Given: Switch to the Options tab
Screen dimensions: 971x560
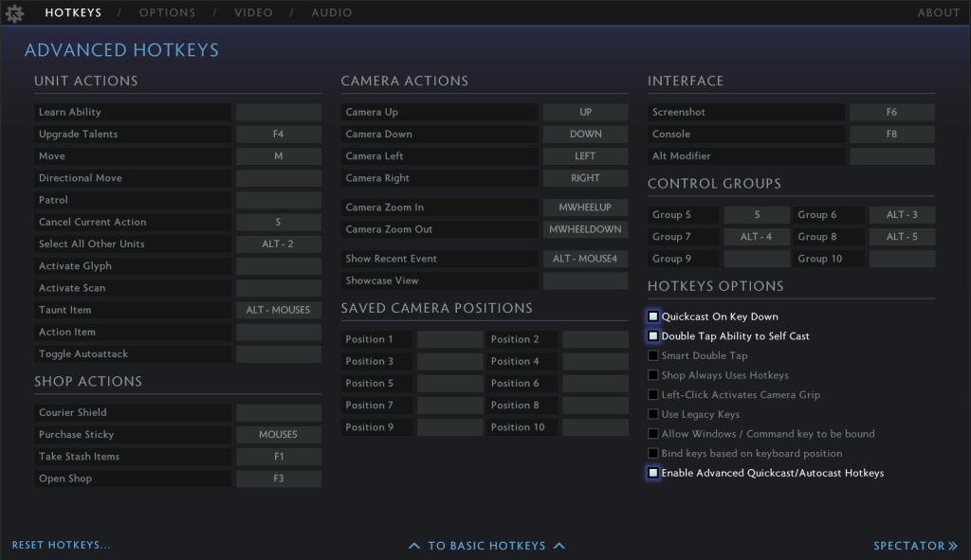Looking at the screenshot, I should (x=167, y=13).
